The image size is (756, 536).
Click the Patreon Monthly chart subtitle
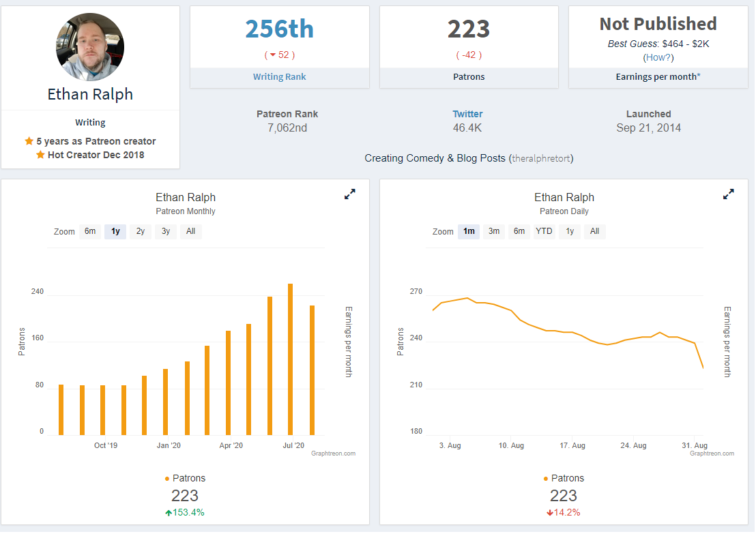[x=186, y=211]
